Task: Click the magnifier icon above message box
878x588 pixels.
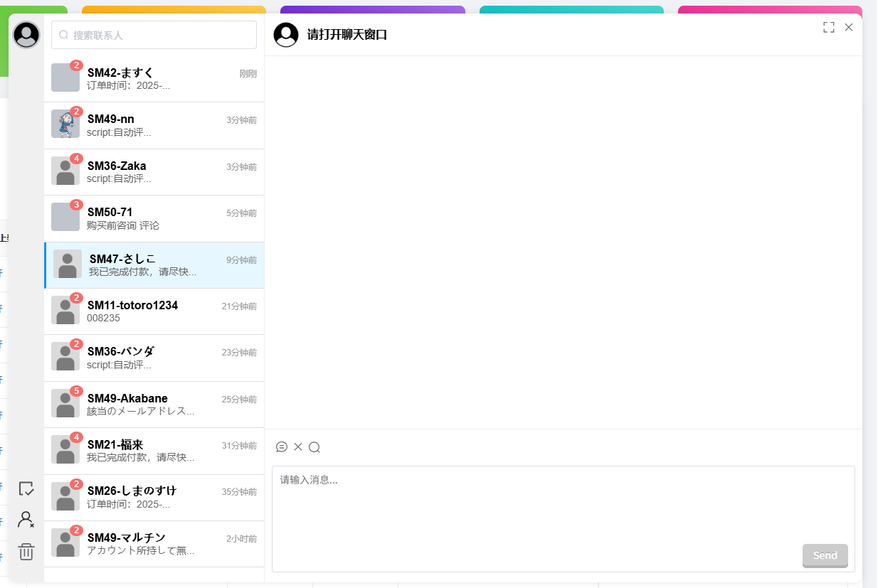Action: (x=314, y=447)
